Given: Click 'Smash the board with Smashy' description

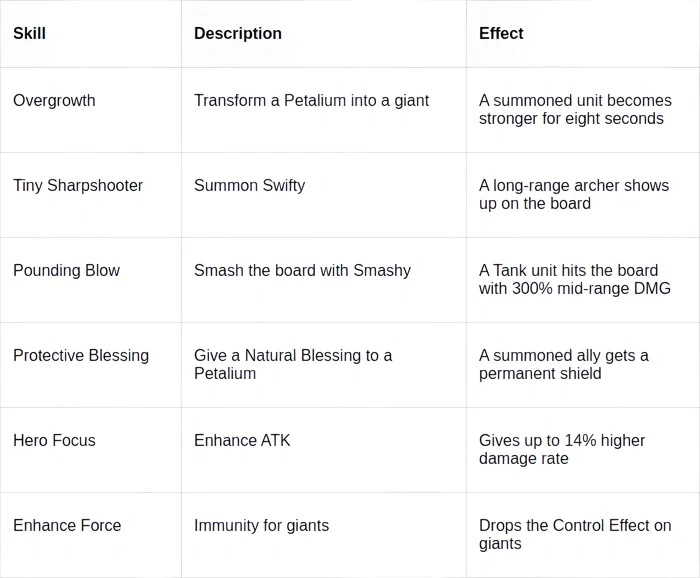Looking at the screenshot, I should 302,270.
